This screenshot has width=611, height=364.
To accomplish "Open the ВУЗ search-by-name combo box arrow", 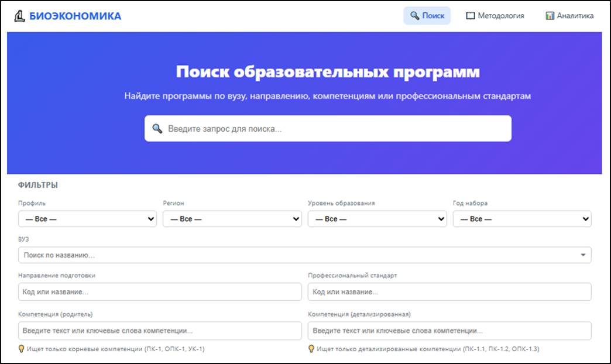I will [x=583, y=255].
